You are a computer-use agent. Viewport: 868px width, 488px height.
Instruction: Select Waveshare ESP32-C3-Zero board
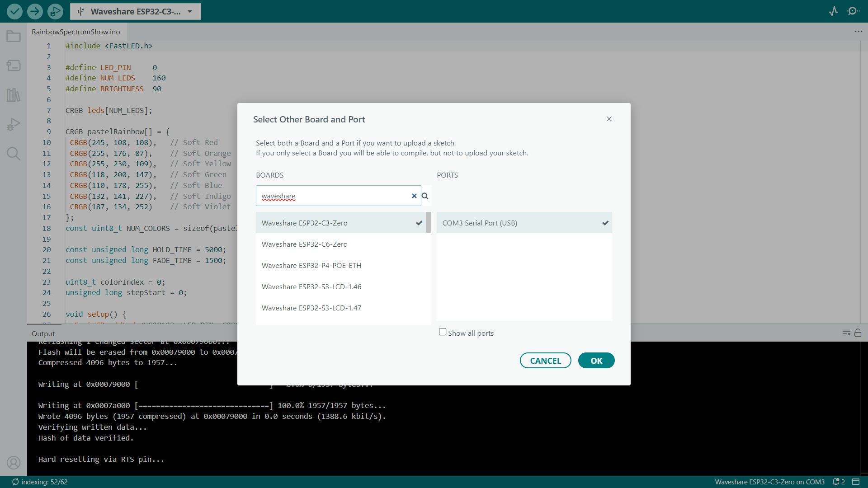pos(341,223)
